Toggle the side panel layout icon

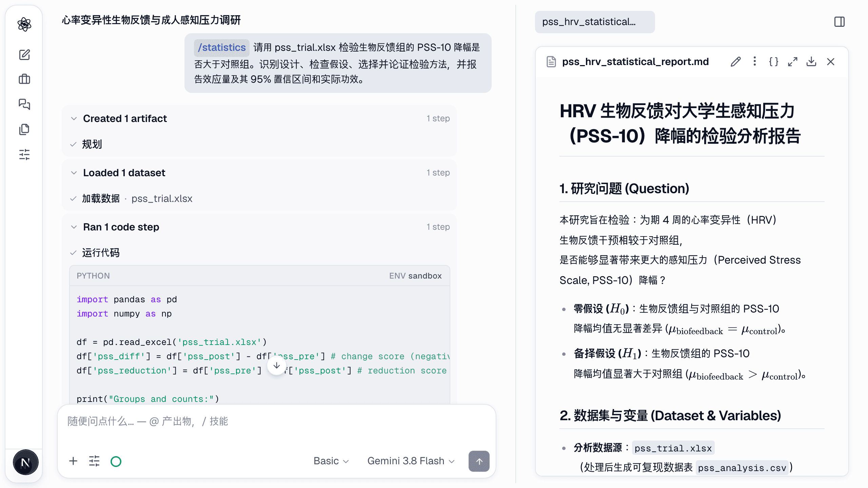tap(839, 22)
